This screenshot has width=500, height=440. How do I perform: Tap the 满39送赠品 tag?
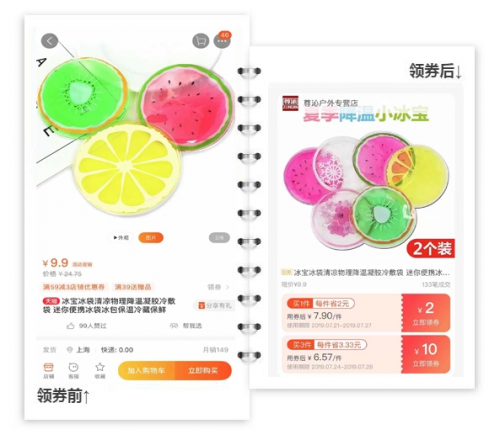click(133, 287)
